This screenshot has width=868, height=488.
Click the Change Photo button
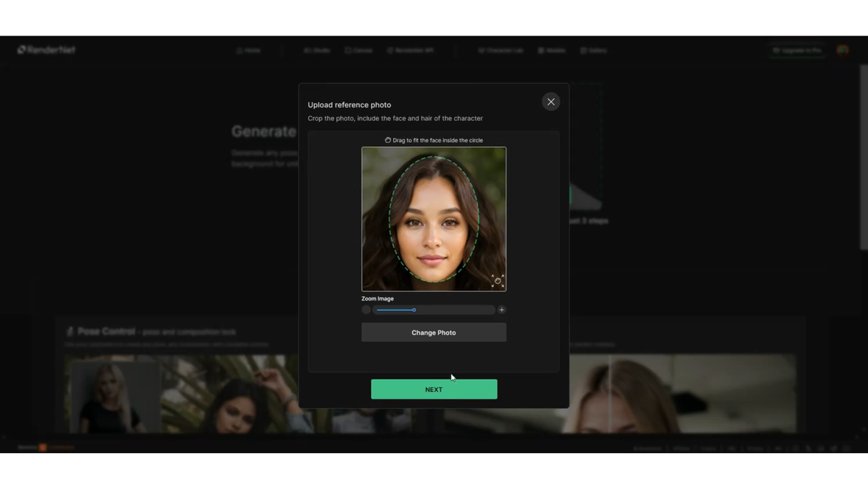point(434,333)
